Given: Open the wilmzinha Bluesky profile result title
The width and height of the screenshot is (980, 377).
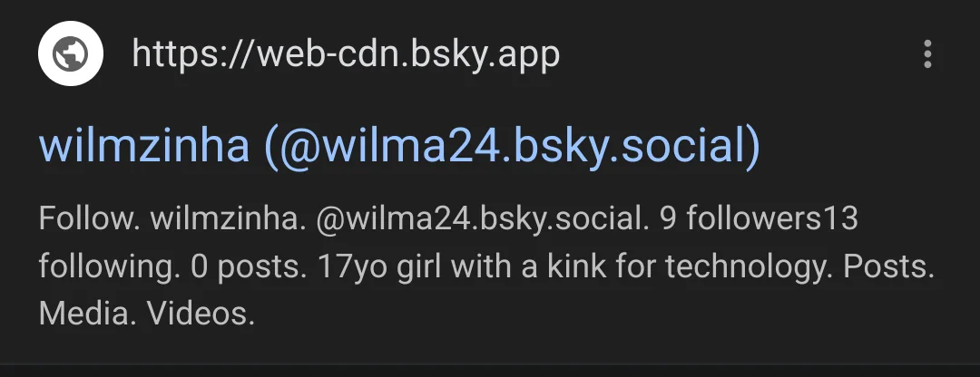Looking at the screenshot, I should 399,147.
